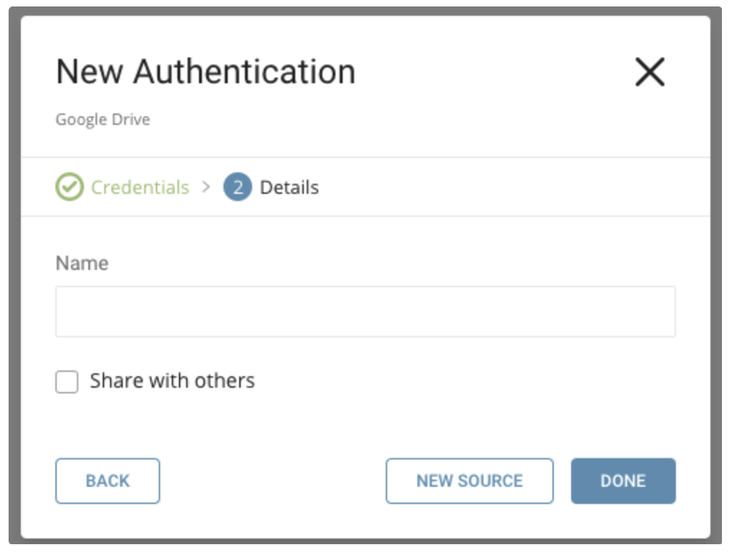737x560 pixels.
Task: Click the Name field label
Action: pos(82,263)
